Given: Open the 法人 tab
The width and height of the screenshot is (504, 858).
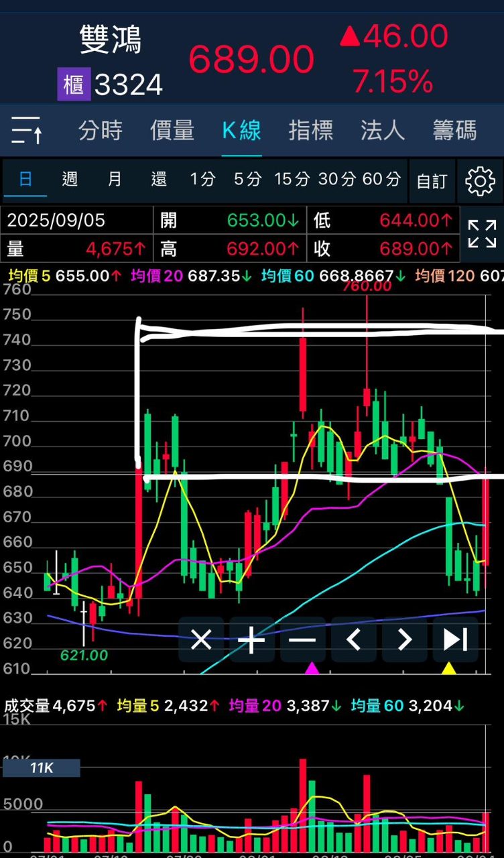Looking at the screenshot, I should [x=383, y=130].
